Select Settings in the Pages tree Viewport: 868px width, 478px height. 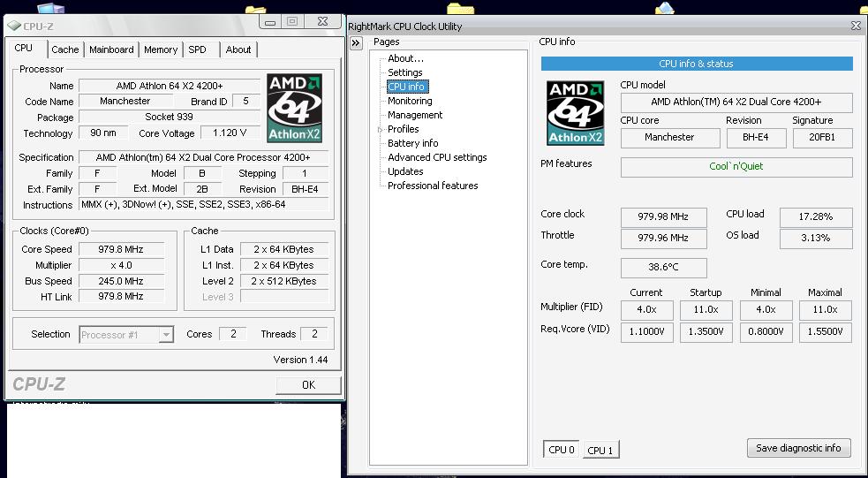(x=404, y=72)
